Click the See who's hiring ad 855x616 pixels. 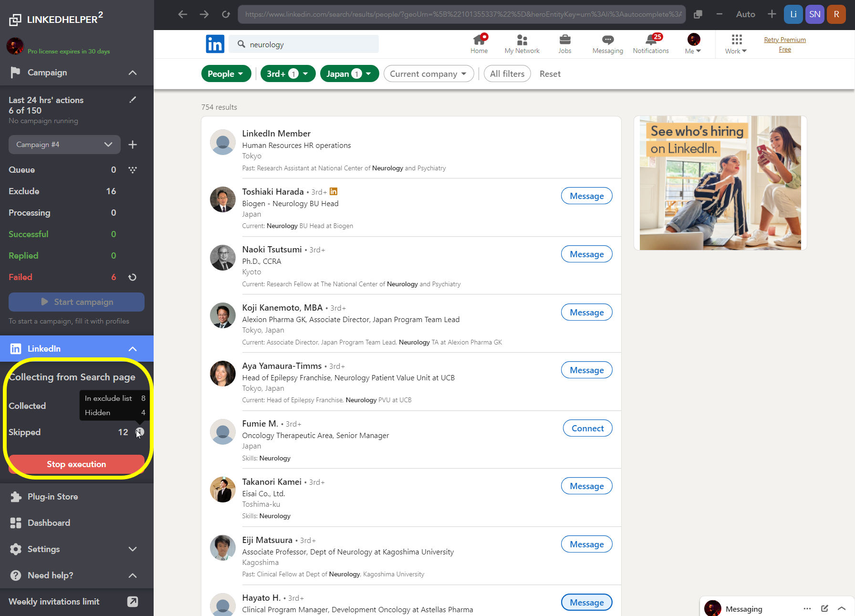pyautogui.click(x=720, y=183)
